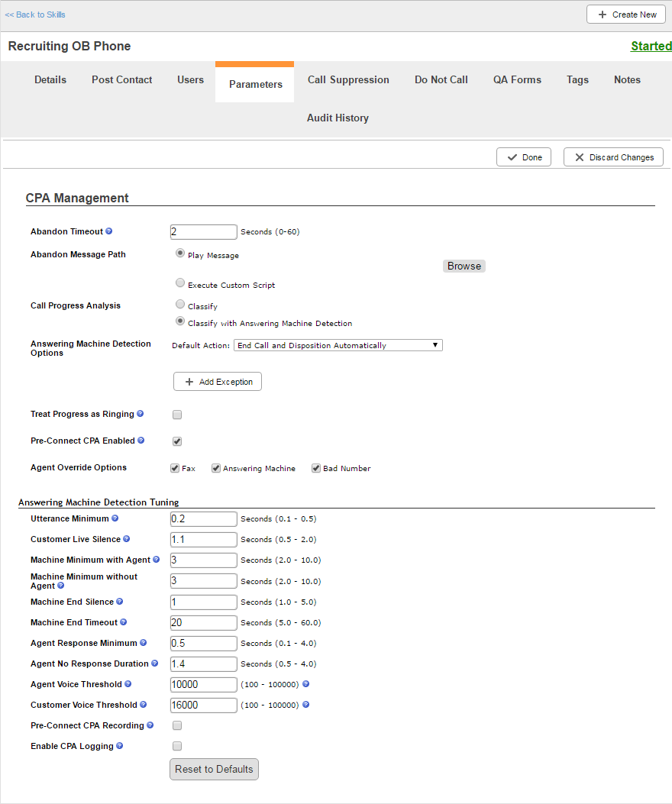This screenshot has height=804, width=672.
Task: Click the Add Exception button
Action: pyautogui.click(x=218, y=382)
